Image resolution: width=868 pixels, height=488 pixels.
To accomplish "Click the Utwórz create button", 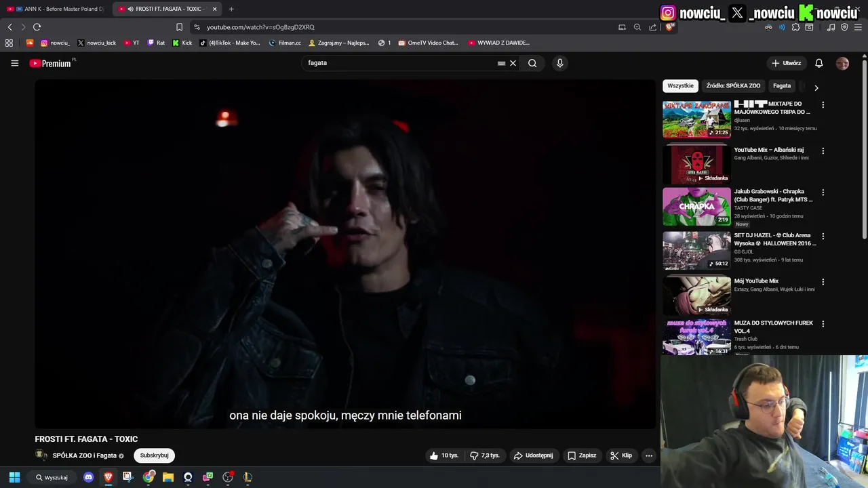I will 787,63.
